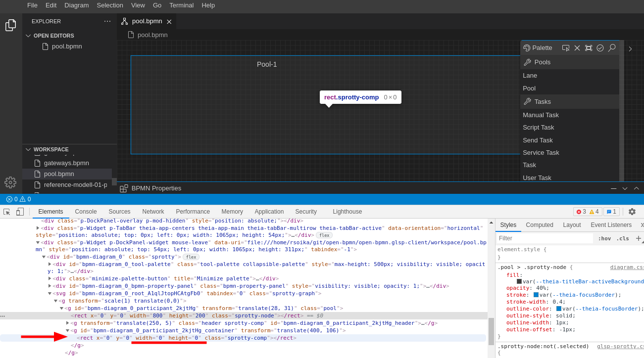Switch to Layout styles tab
This screenshot has width=644, height=358.
click(x=572, y=225)
